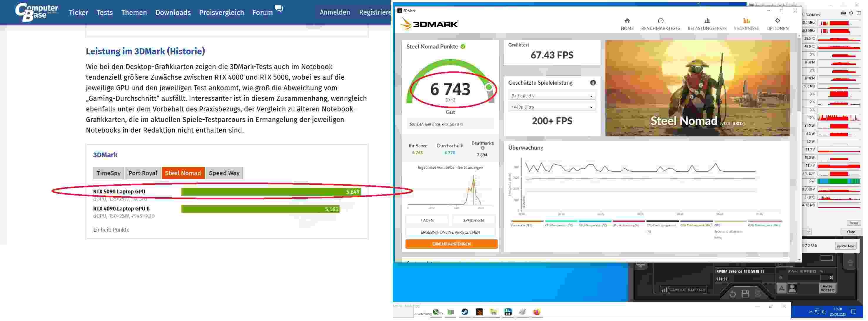
Task: Click info icon next to Geschätzte Spieleleistung
Action: (593, 83)
